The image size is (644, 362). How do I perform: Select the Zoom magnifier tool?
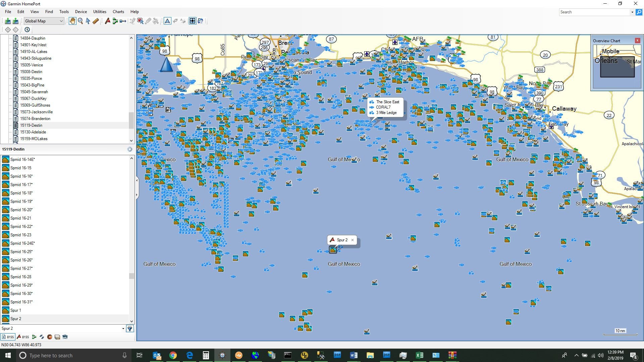[x=80, y=21]
